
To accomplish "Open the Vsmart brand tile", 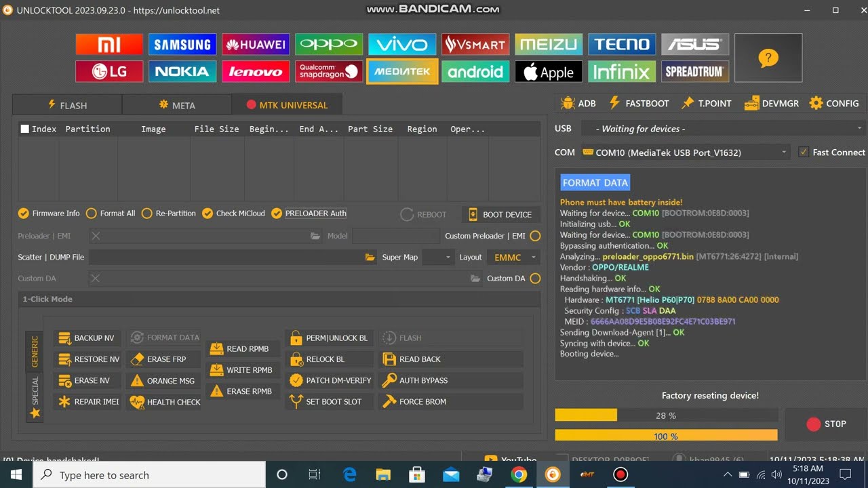I will tap(475, 45).
